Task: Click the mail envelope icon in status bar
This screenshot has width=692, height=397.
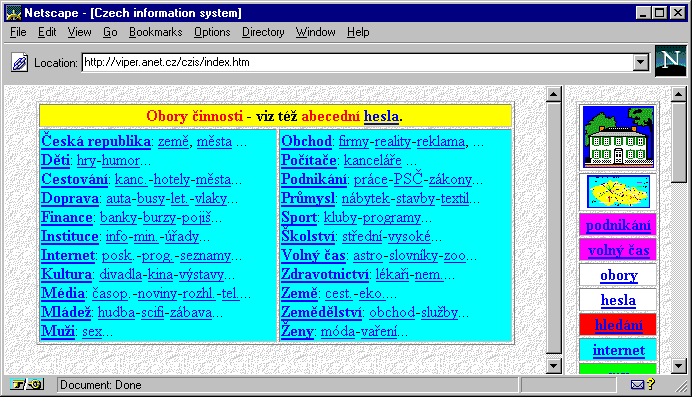Action: [637, 385]
